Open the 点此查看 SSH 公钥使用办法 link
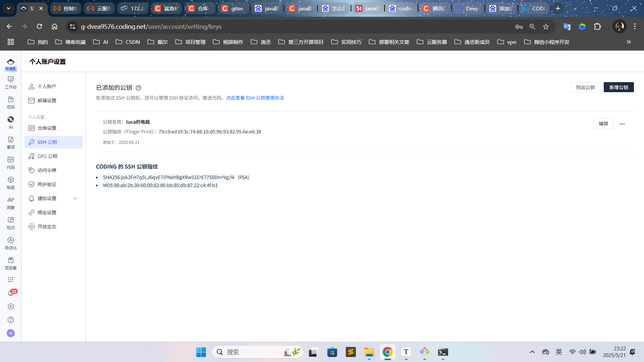Screen dimensions: 644x362 tap(255, 98)
